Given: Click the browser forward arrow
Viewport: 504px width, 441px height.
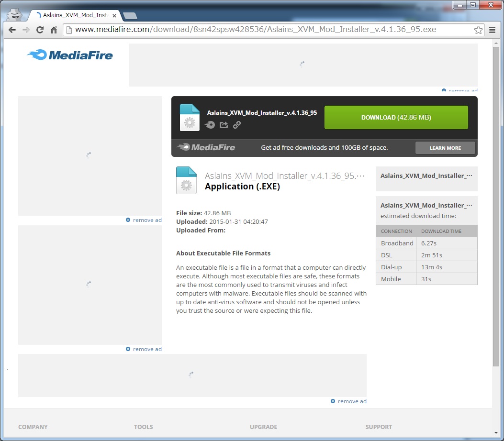Looking at the screenshot, I should 26,30.
